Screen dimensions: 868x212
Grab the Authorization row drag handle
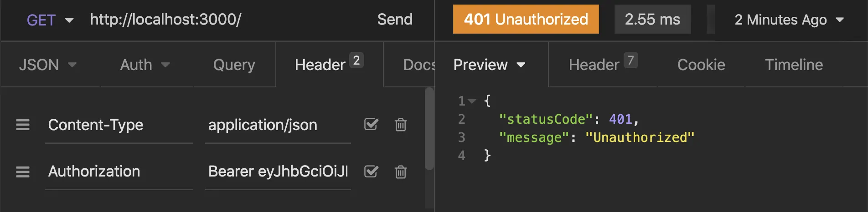tap(23, 172)
